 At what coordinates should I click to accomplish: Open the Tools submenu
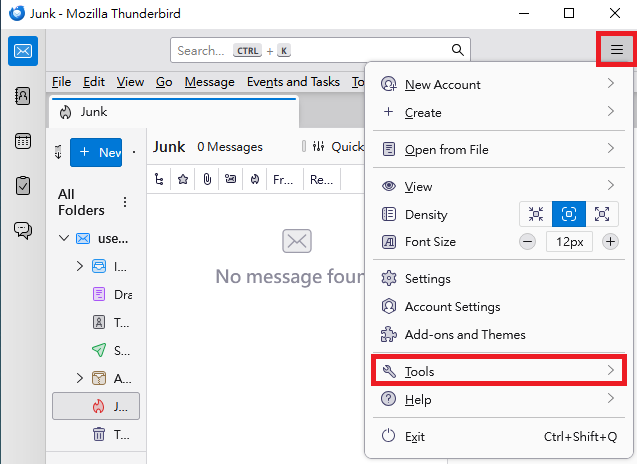click(x=499, y=371)
